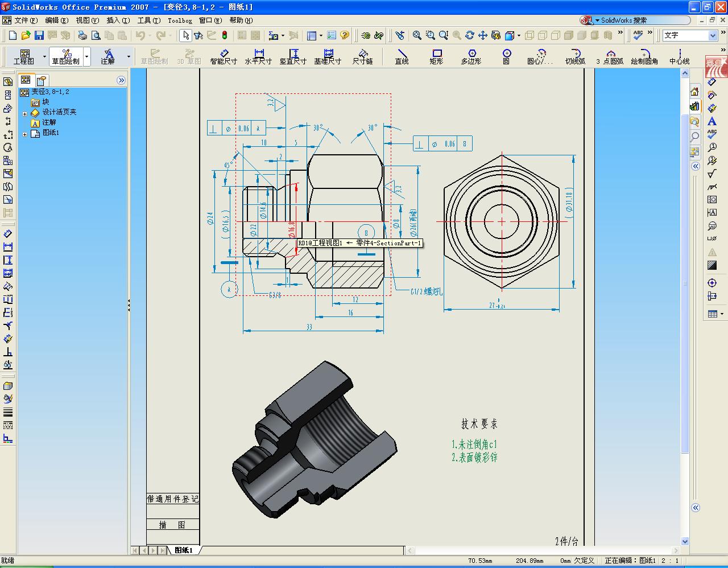Screen dimensions: 728x568
Task: Choose the 切线弧 tangent arc tool
Action: pyautogui.click(x=575, y=56)
